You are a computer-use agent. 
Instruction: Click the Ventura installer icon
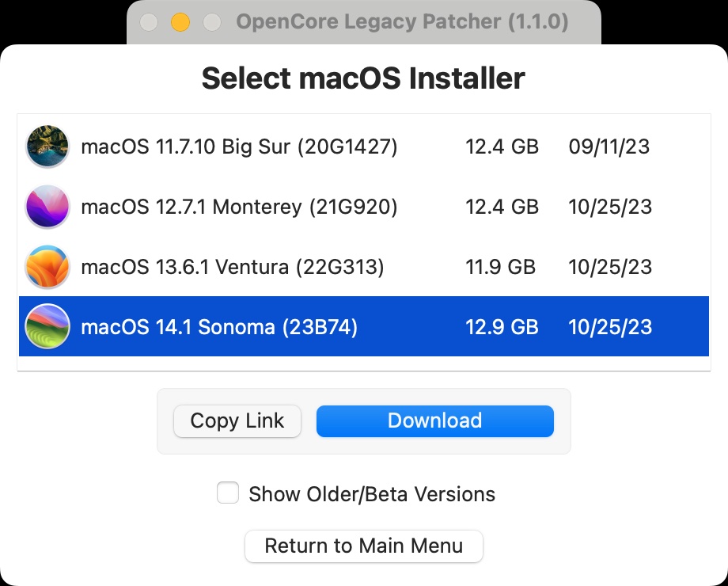[x=47, y=267]
